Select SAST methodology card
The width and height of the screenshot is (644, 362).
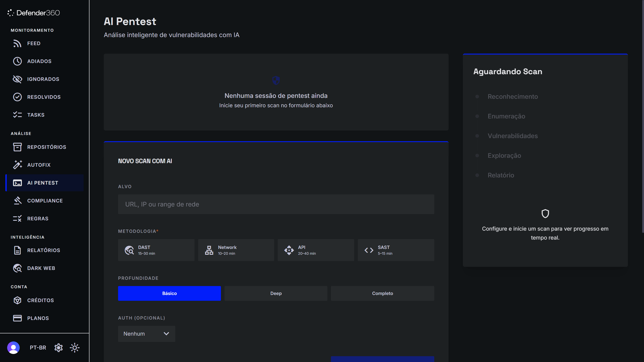[396, 250]
